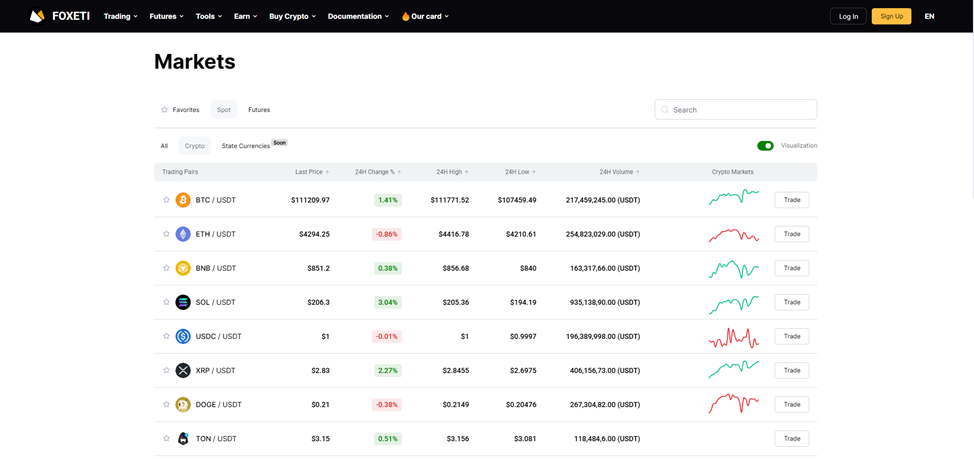Sort by 24H Change % column

377,172
